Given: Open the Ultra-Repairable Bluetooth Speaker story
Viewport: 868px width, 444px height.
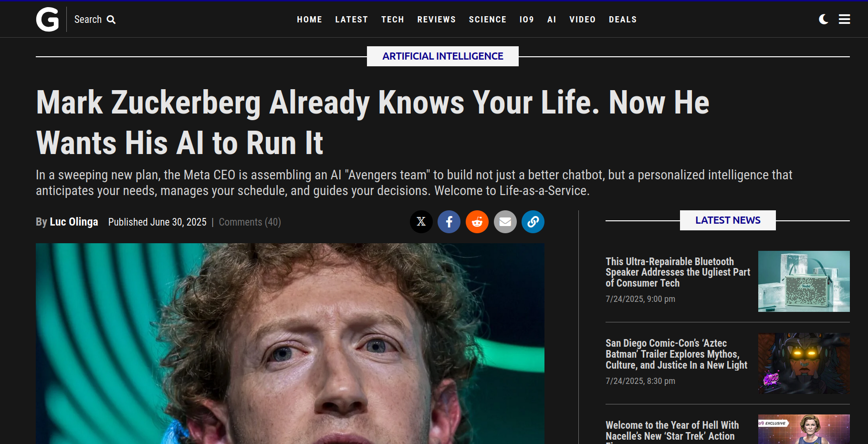Looking at the screenshot, I should point(678,272).
